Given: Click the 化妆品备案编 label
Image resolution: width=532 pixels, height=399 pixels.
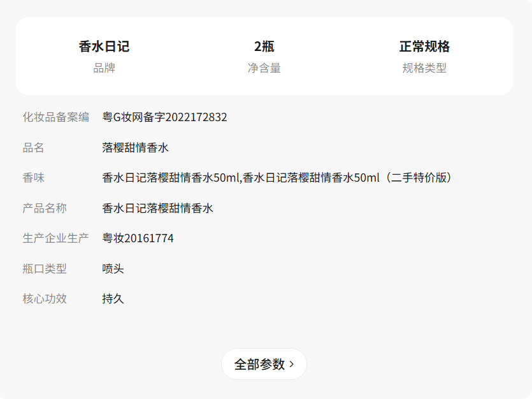Looking at the screenshot, I should [x=56, y=117].
